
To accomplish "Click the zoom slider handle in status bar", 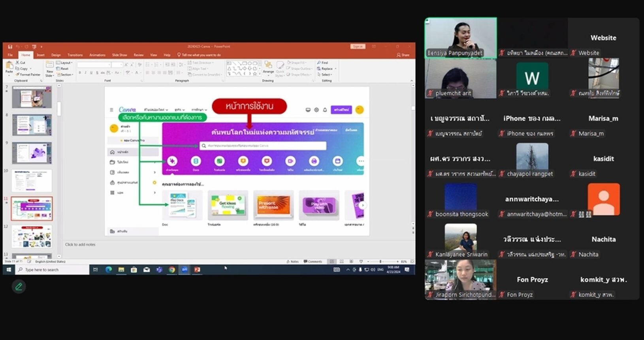I will (380, 261).
